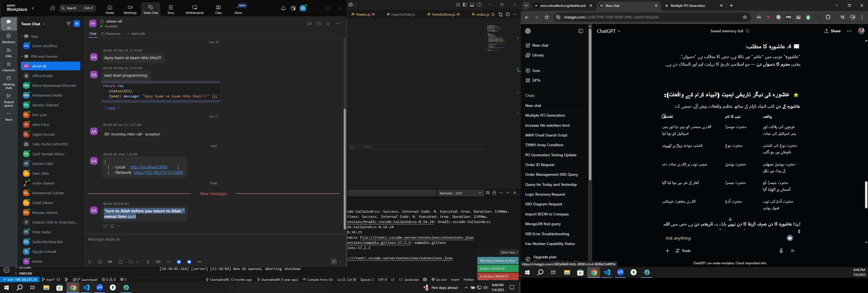Expand the 1 reply thread
This screenshot has height=293, width=868.
point(112,108)
